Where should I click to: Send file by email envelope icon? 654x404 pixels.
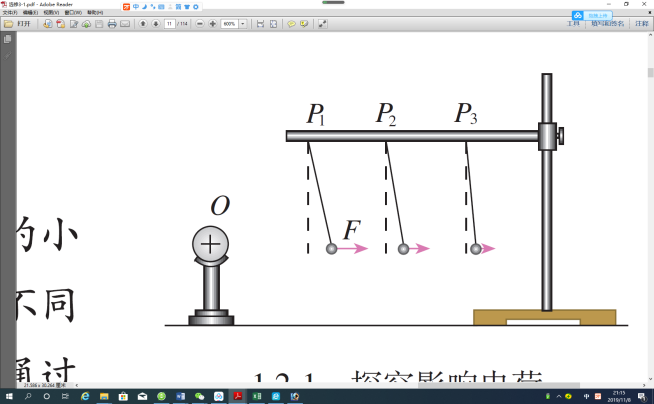(x=125, y=24)
